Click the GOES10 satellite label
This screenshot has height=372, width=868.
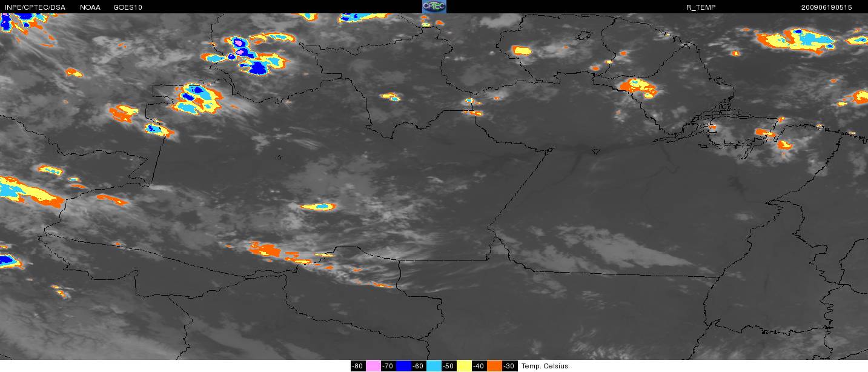click(128, 7)
